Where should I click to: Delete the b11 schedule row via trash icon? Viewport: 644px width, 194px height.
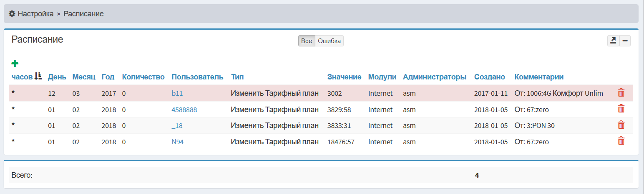click(621, 93)
